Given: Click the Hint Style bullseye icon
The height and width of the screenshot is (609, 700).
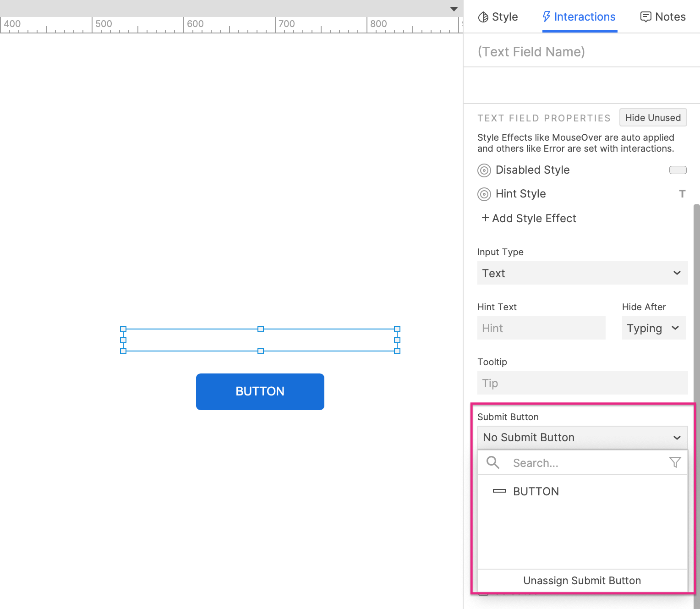Looking at the screenshot, I should click(484, 194).
